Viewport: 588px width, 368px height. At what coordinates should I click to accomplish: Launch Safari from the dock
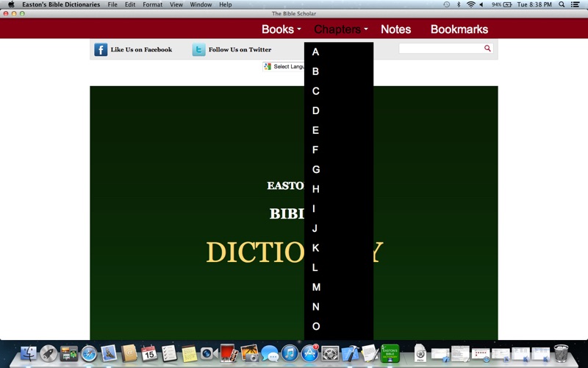coord(89,354)
